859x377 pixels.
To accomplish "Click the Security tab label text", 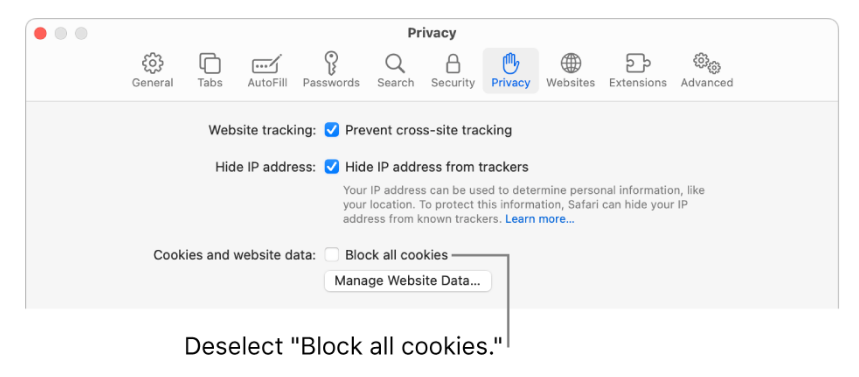I will point(453,83).
